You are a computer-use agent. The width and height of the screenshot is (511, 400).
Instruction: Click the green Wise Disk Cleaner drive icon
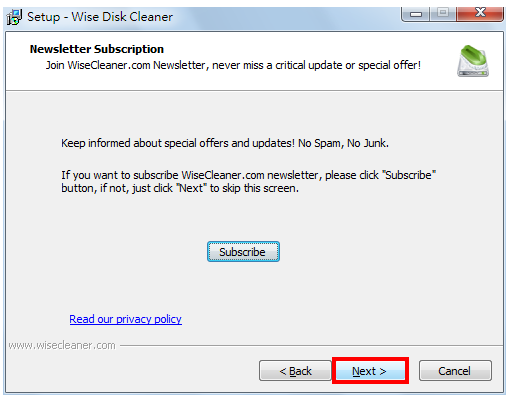click(473, 61)
